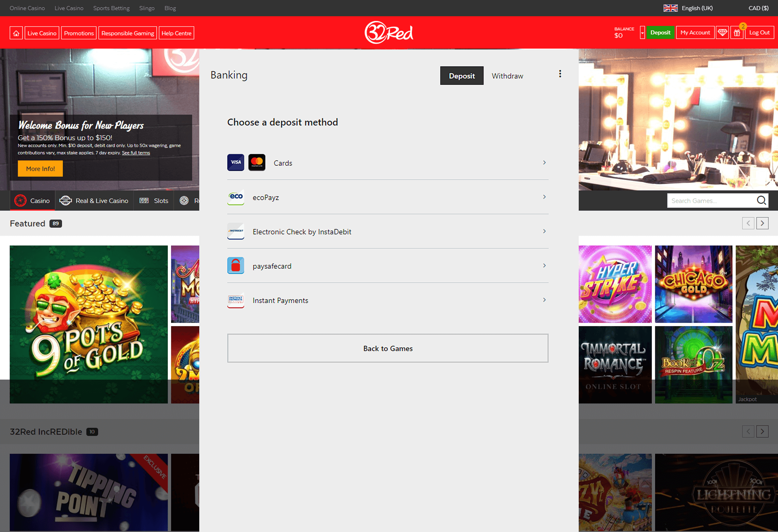This screenshot has height=532, width=778.
Task: Open Immortal Romance game thumbnail
Action: 615,365
